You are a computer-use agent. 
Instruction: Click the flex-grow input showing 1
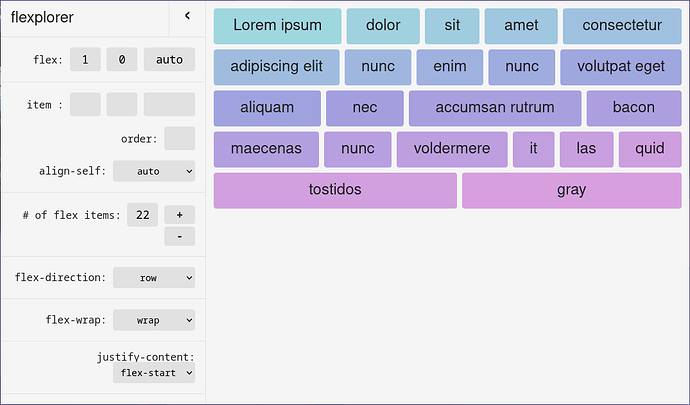click(x=85, y=60)
